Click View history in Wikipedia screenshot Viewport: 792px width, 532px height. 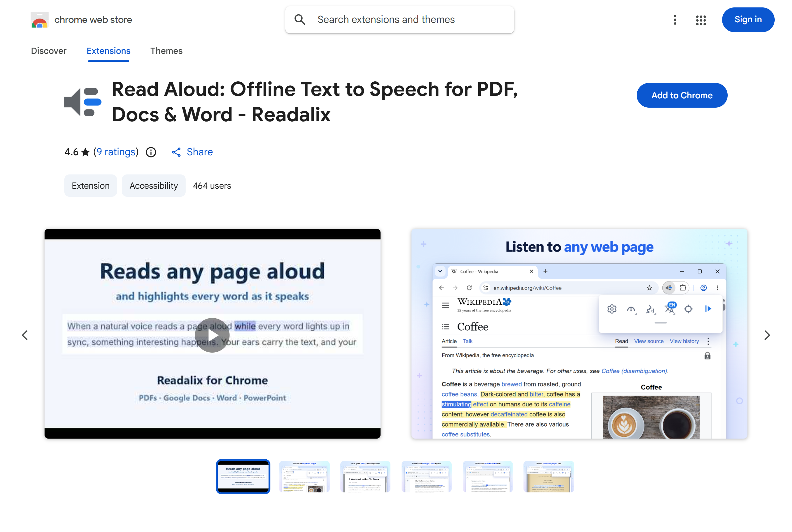[x=684, y=341]
